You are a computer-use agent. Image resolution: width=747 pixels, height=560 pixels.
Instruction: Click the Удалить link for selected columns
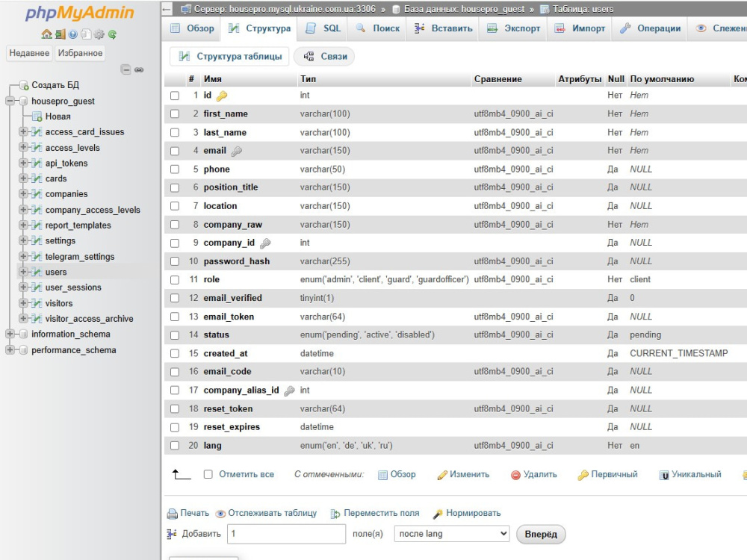[x=534, y=474]
